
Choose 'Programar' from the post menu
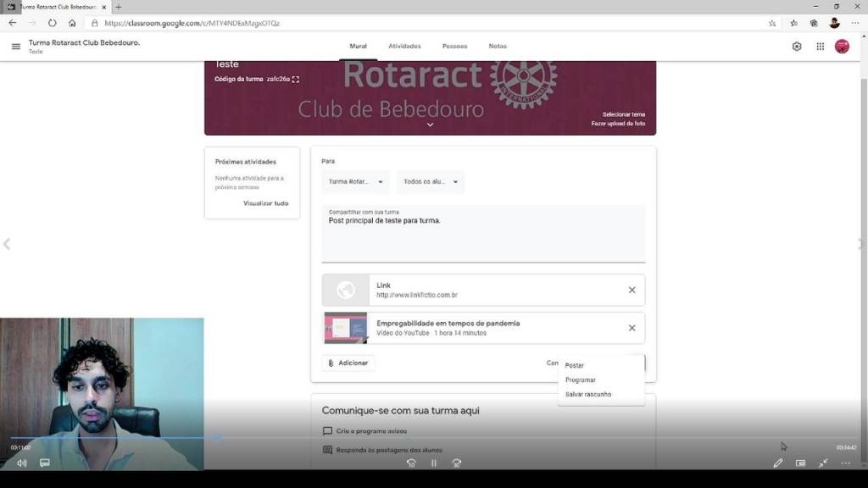click(x=581, y=380)
